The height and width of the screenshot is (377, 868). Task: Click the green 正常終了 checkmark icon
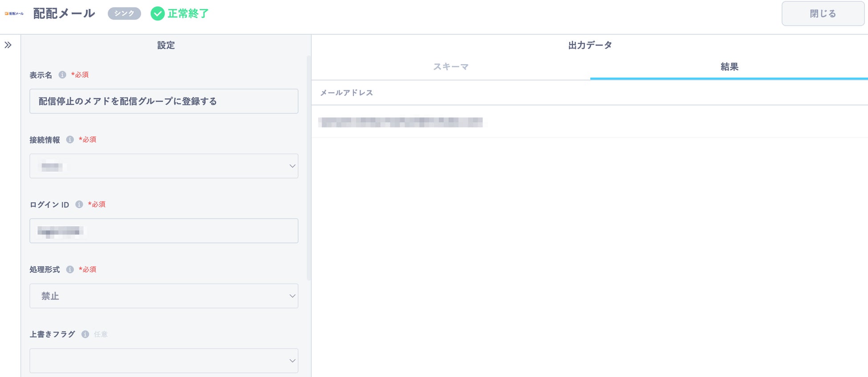tap(158, 14)
